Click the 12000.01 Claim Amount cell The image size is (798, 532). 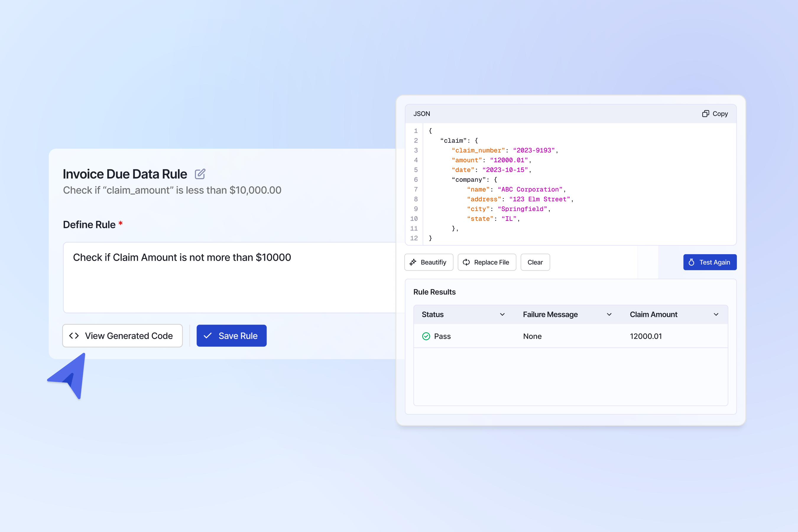click(x=646, y=336)
